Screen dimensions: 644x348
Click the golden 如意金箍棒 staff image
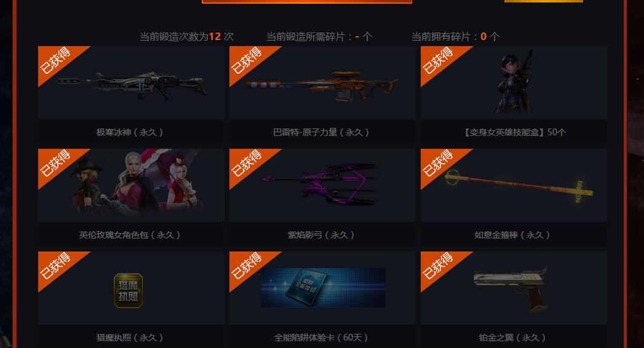tap(519, 187)
